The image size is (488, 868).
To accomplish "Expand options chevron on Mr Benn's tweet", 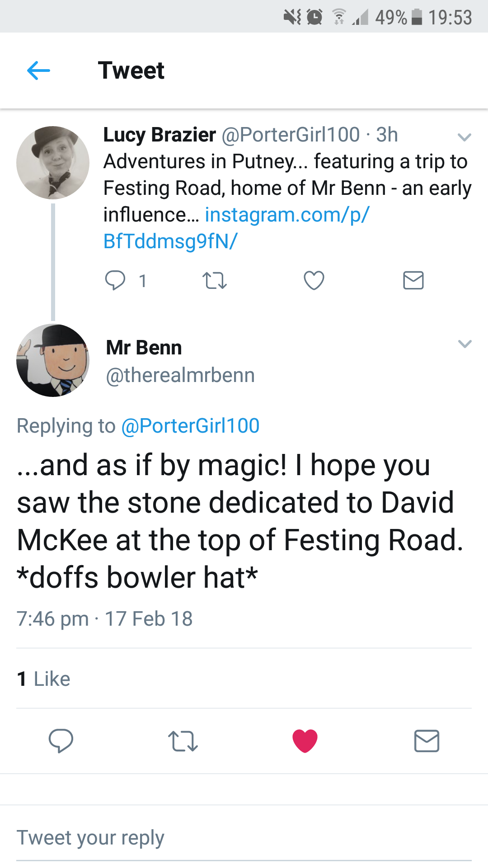I will pos(465,344).
